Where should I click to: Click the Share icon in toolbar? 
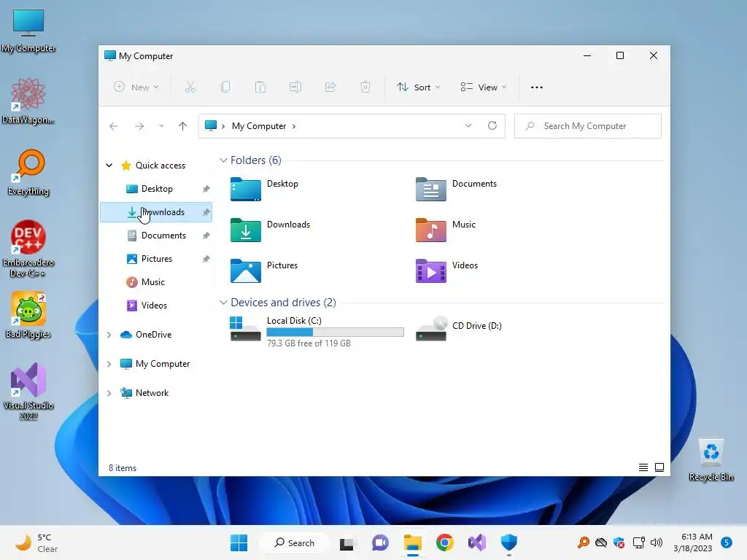click(x=330, y=87)
